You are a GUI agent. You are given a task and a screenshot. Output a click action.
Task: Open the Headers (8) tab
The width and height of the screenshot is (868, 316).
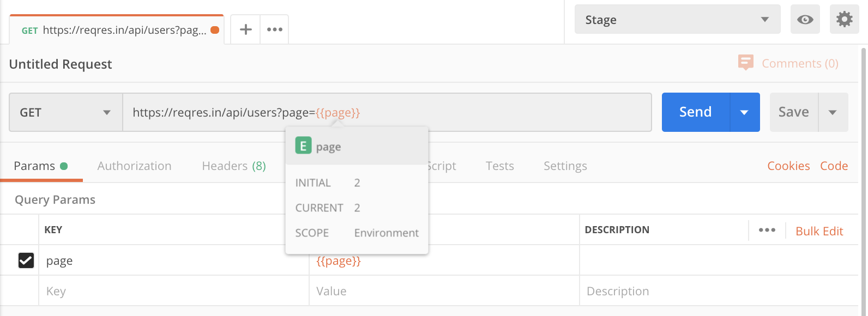tap(234, 166)
